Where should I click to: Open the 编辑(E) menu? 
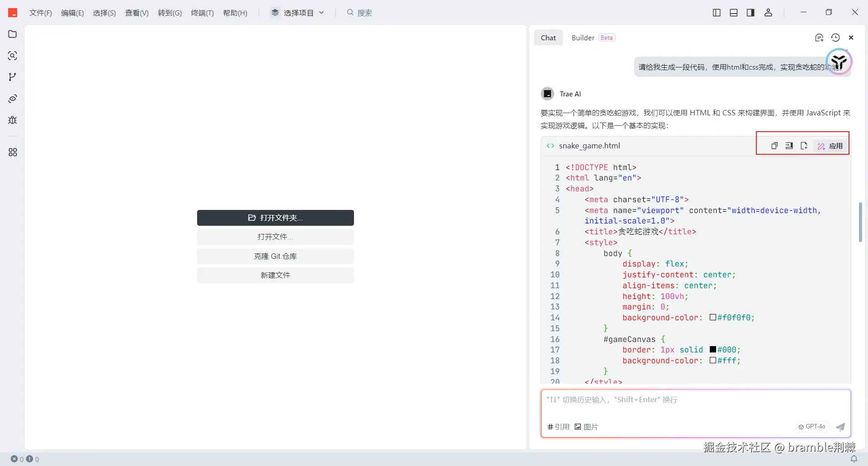(72, 13)
